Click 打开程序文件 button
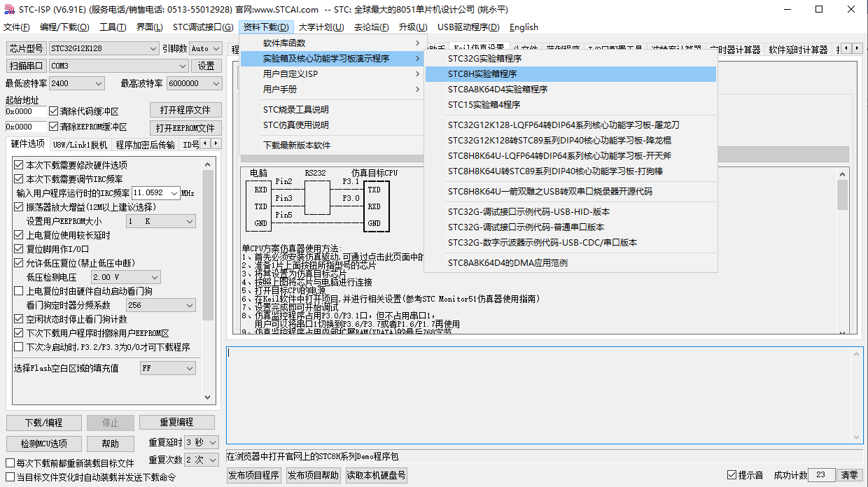Image resolution: width=868 pixels, height=487 pixels. [x=185, y=110]
